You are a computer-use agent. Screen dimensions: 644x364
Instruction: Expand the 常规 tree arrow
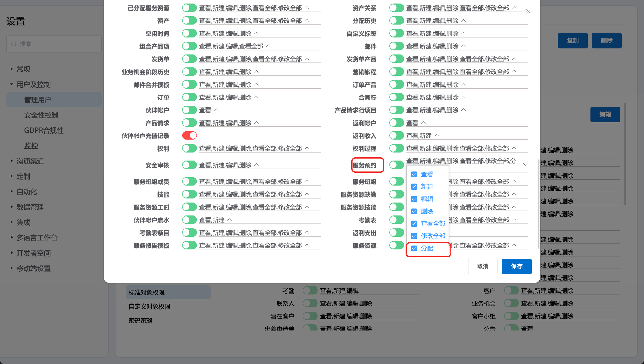pos(12,69)
